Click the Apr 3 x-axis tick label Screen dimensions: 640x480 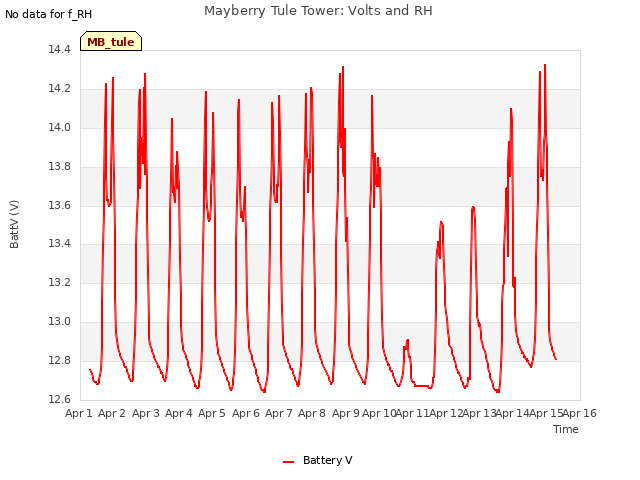point(146,413)
